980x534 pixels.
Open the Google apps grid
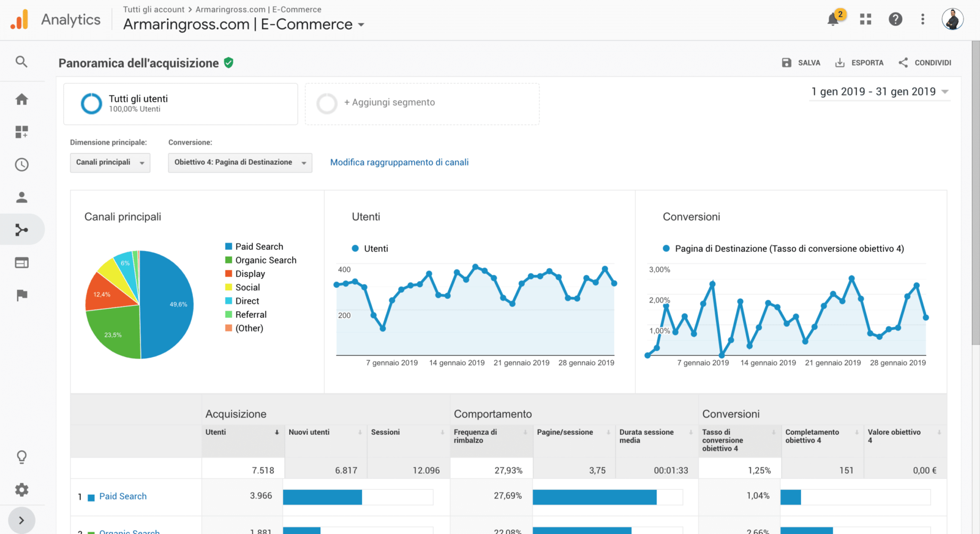tap(865, 20)
